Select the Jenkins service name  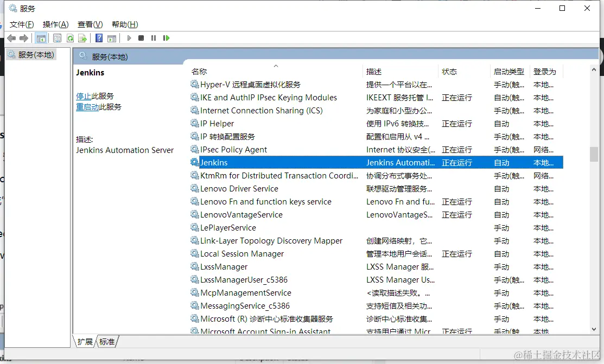pos(214,163)
